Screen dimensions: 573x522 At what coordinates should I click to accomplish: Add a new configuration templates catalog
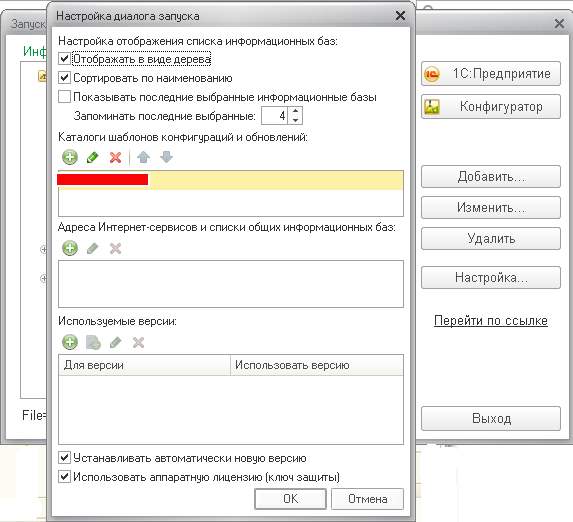[69, 158]
